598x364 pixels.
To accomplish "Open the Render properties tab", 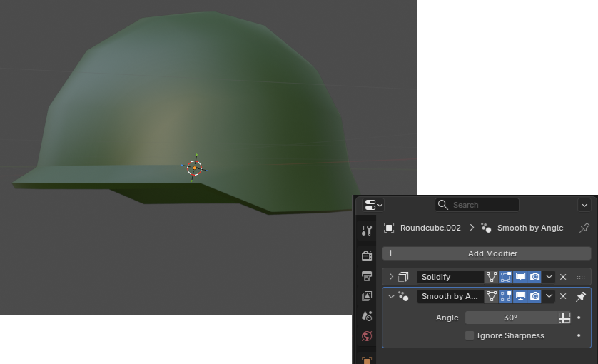I will pos(367,256).
